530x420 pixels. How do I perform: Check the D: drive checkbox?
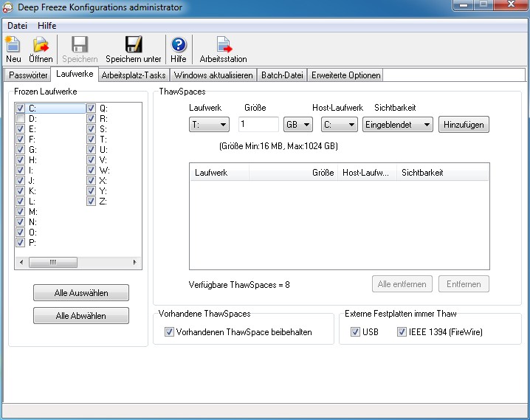20,119
